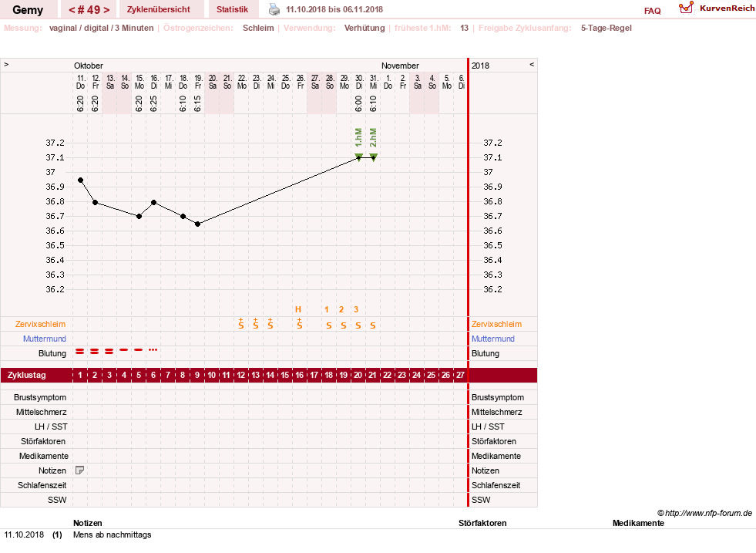Click the Verhütung usage value
This screenshot has width=756, height=553.
pyautogui.click(x=365, y=28)
